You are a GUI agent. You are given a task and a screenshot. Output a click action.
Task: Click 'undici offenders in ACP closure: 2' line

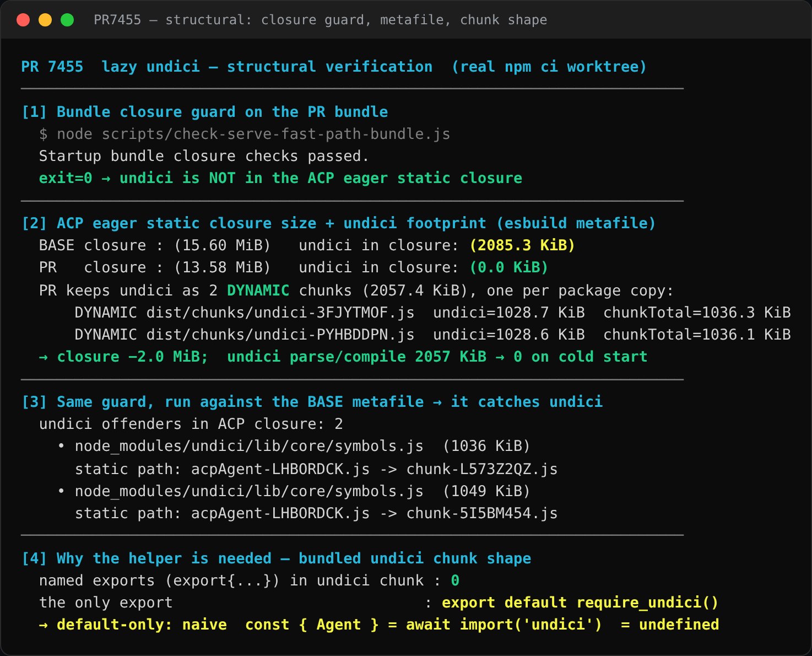191,424
